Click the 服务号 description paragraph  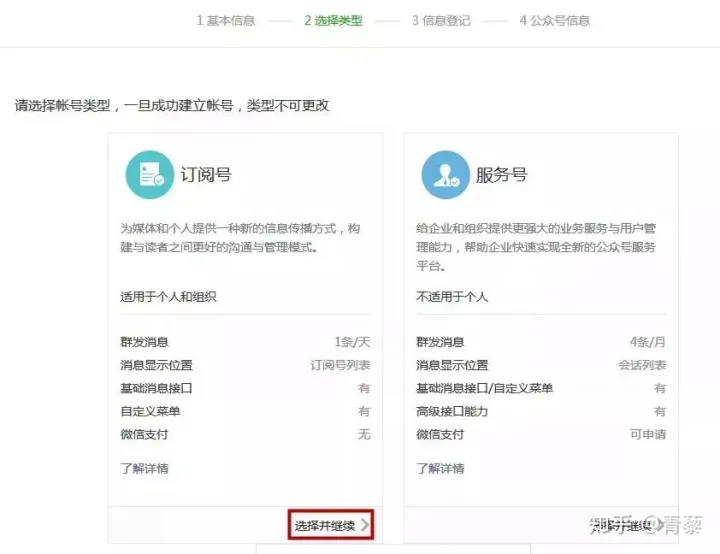tap(536, 247)
